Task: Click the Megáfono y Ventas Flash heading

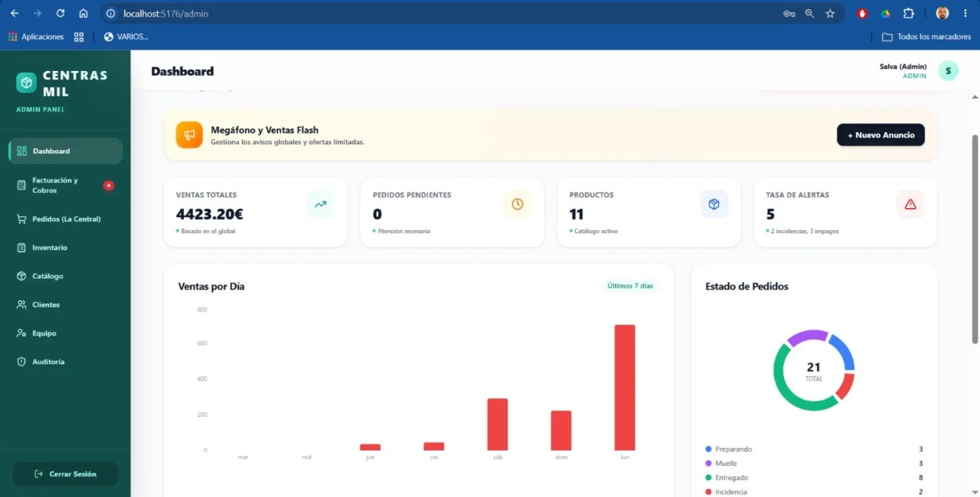Action: 265,130
